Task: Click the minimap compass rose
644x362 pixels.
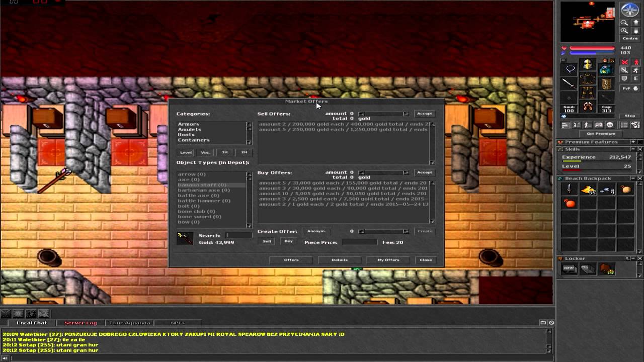Action: point(630,10)
